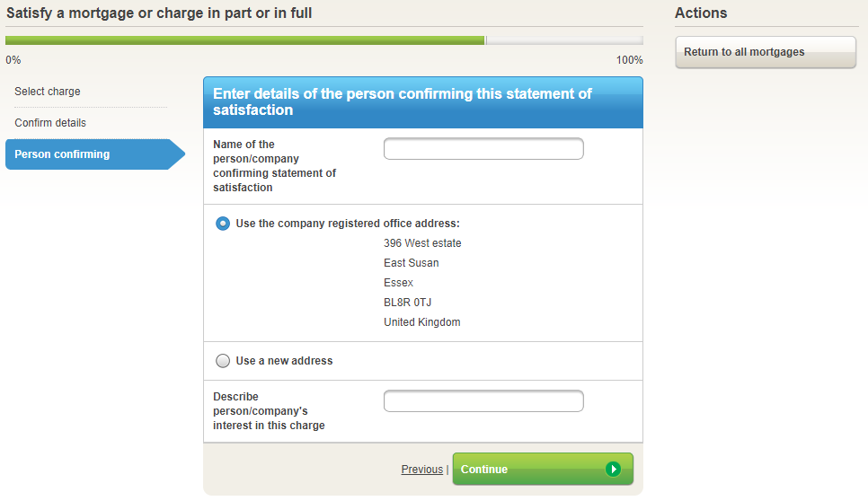Click the 100% progress label

(x=629, y=60)
